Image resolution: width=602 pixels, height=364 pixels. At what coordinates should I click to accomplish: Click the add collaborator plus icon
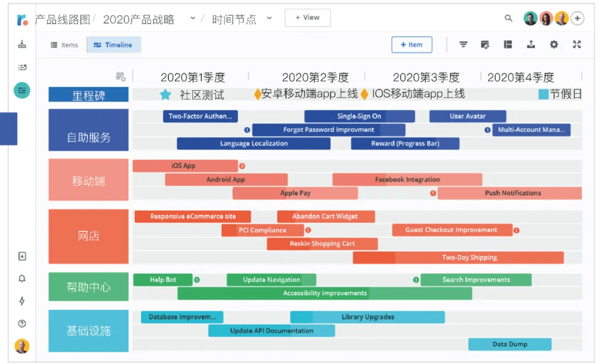(x=577, y=18)
